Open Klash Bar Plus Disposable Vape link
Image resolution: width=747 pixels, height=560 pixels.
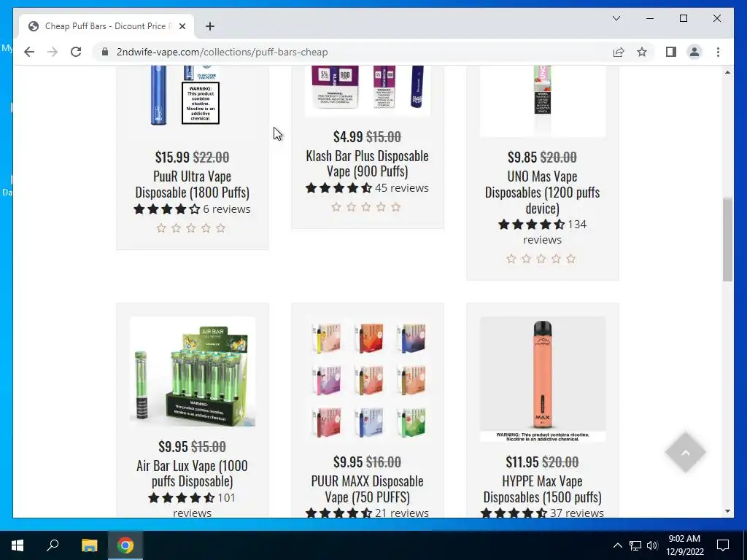pyautogui.click(x=367, y=163)
